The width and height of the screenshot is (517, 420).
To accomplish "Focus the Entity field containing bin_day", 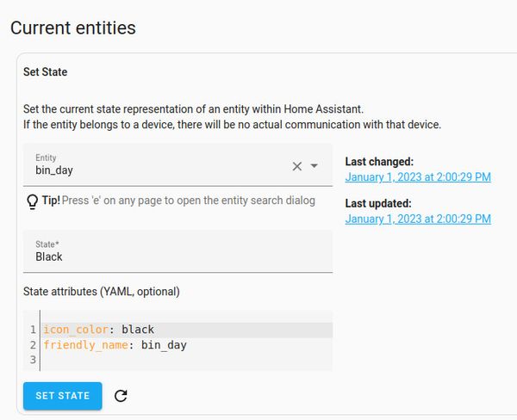I will 155,170.
